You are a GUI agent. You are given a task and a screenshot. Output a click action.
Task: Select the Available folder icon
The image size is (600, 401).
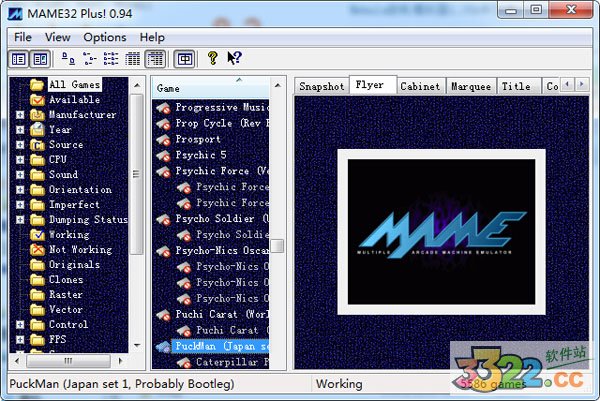(x=37, y=100)
